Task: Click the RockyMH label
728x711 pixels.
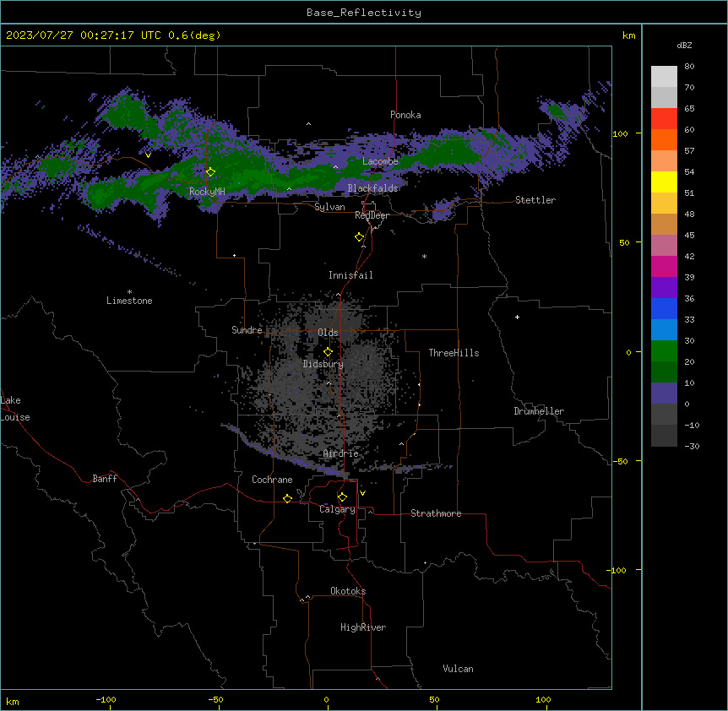Action: point(207,192)
